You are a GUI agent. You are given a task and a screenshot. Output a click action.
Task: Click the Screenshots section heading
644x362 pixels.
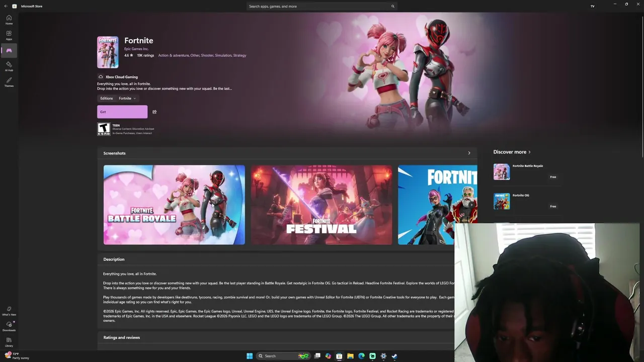coord(114,153)
